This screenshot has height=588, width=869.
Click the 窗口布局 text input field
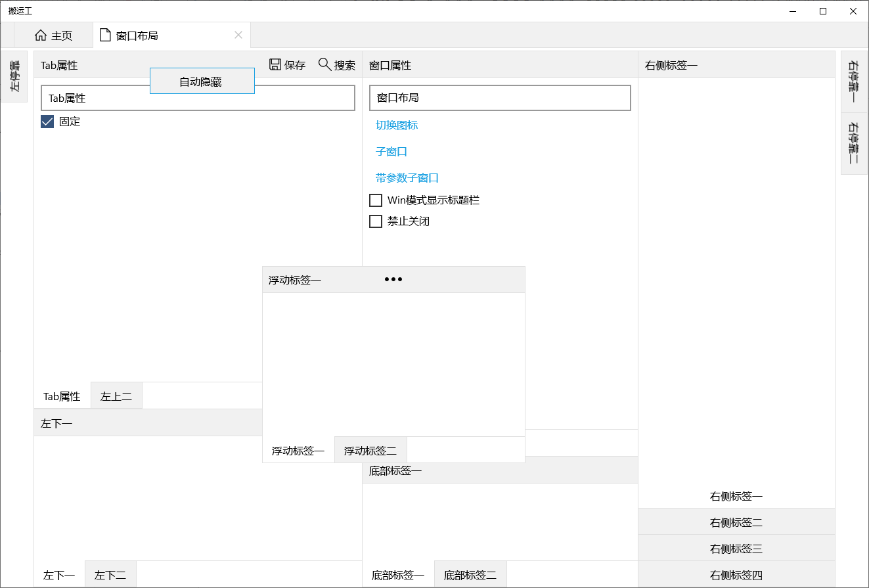pos(500,98)
